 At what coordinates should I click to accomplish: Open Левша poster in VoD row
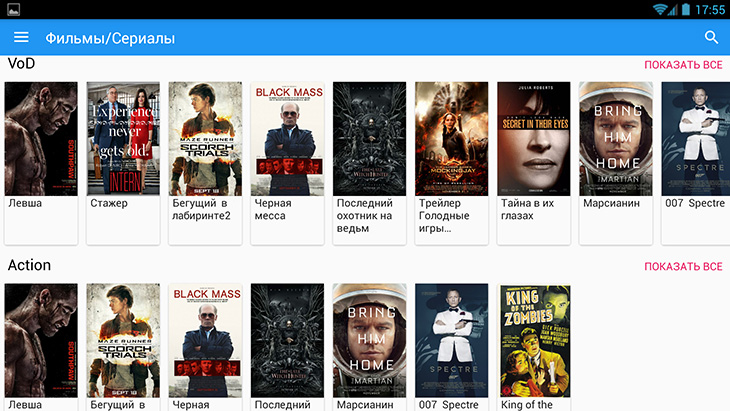point(41,139)
